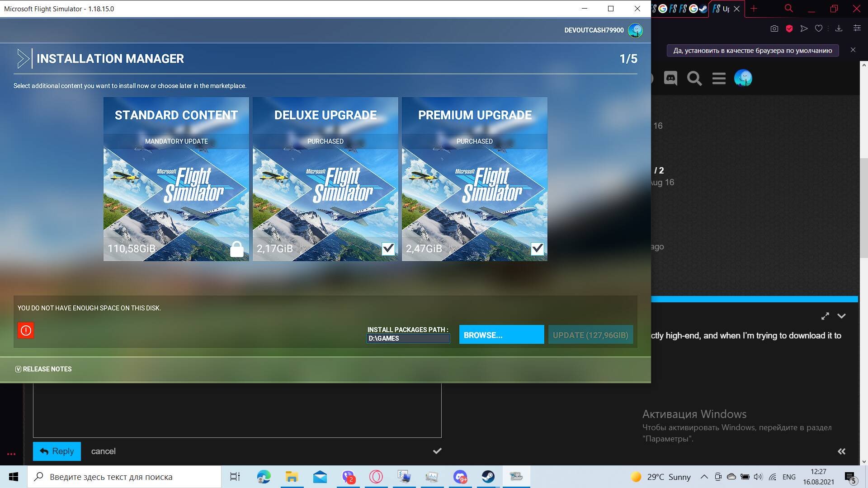Image resolution: width=868 pixels, height=488 pixels.
Task: Open Microsoft Edge from the taskbar
Action: coord(264,477)
